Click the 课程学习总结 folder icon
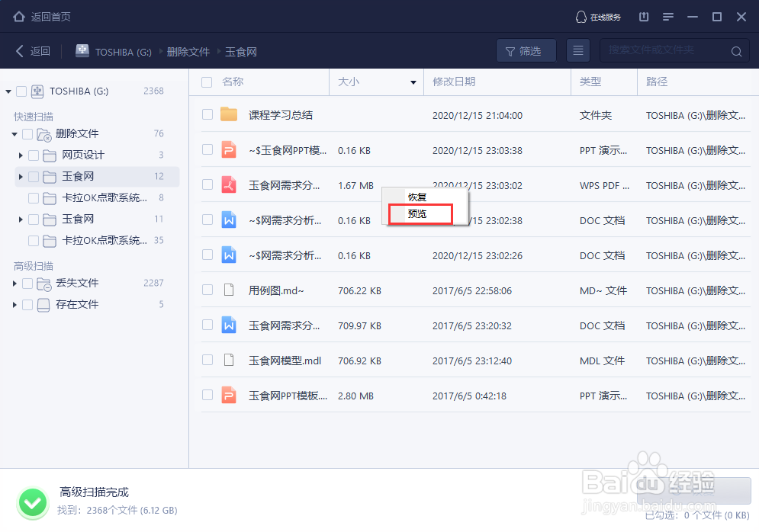 coord(229,114)
